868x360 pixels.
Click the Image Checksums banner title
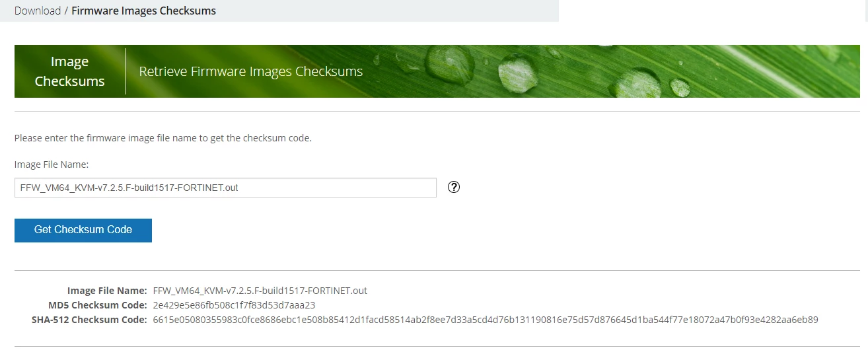(x=69, y=71)
